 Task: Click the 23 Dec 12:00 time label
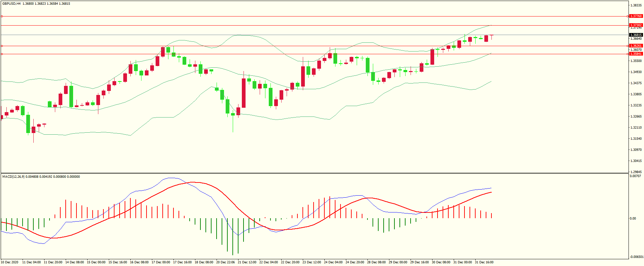[x=312, y=262]
